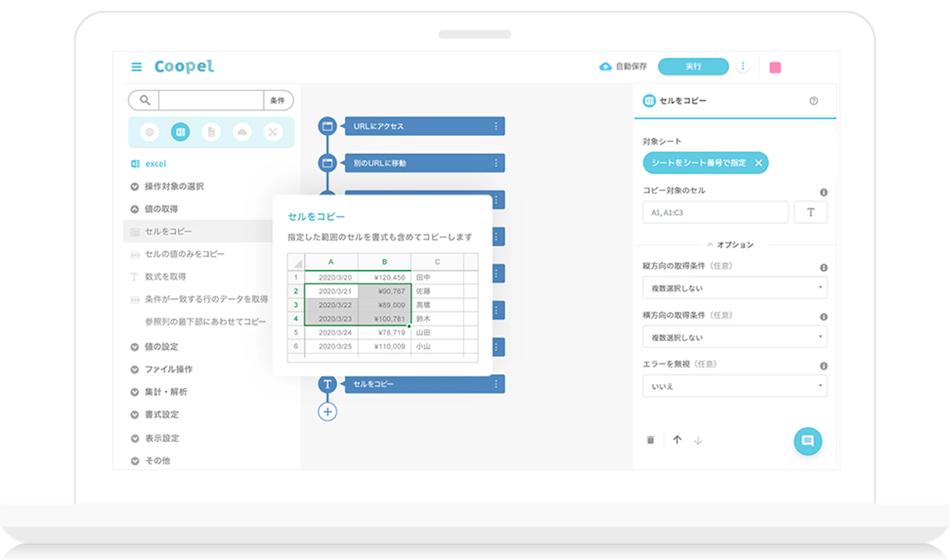This screenshot has height=560, width=950.
Task: Open the chat support bubble
Action: [x=807, y=441]
